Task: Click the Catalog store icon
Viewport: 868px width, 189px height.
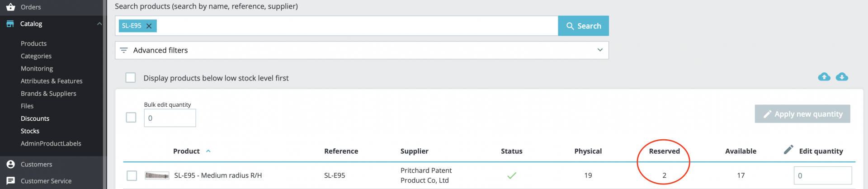Action: point(10,24)
